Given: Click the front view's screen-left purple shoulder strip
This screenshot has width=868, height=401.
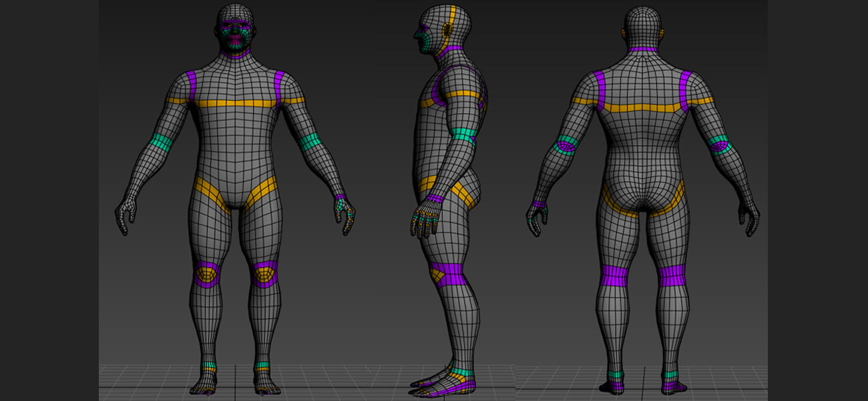Looking at the screenshot, I should click(x=191, y=86).
